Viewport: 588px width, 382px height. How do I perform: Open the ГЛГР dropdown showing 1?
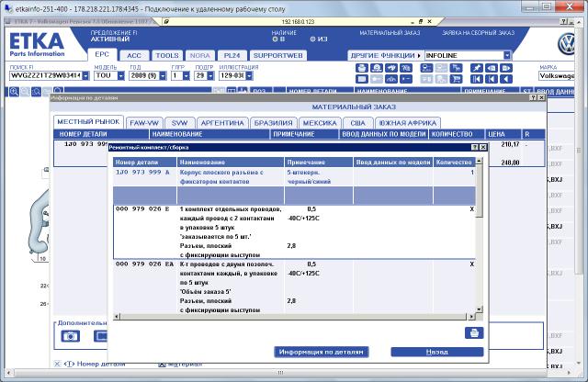[x=186, y=75]
